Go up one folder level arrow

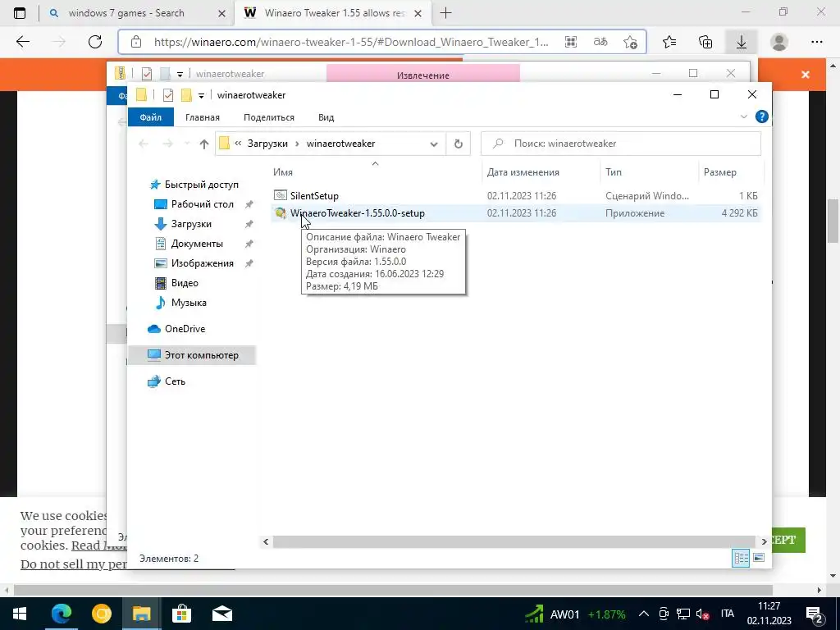pyautogui.click(x=203, y=144)
